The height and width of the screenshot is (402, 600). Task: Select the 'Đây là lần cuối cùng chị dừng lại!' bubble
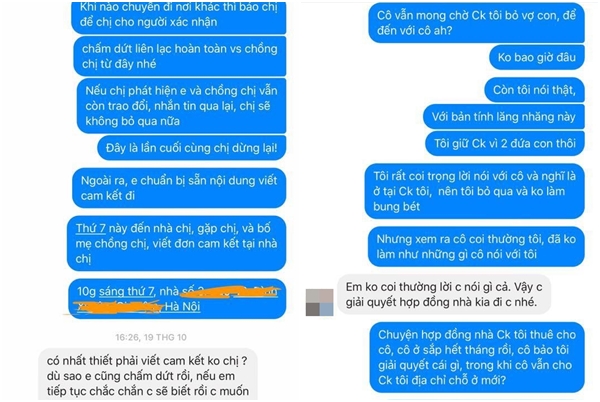pyautogui.click(x=191, y=148)
